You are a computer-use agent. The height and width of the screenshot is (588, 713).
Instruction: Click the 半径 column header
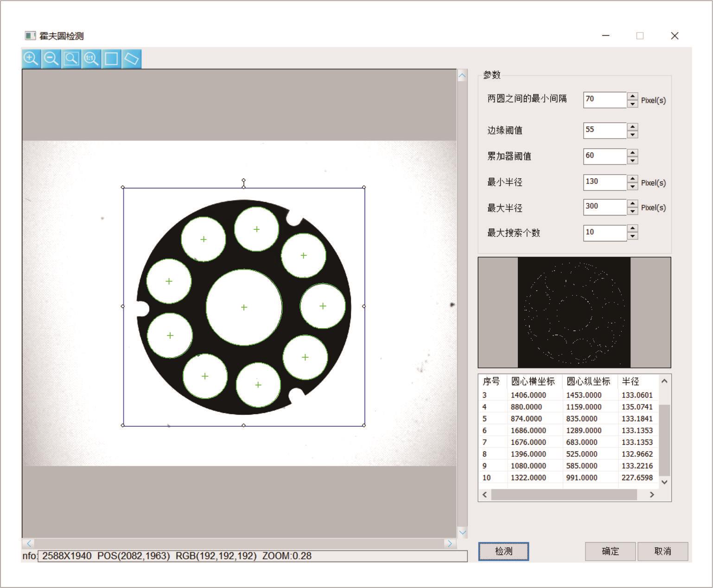630,381
